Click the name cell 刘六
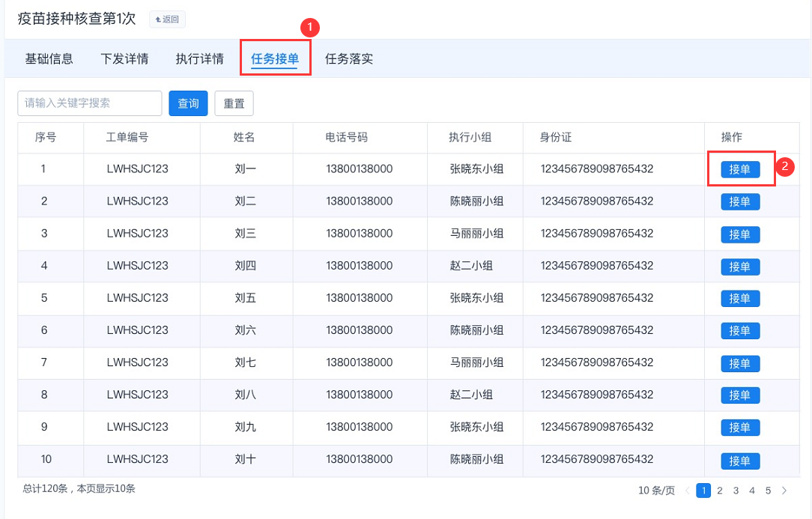Screen dimensions: 812x519 click(x=246, y=330)
